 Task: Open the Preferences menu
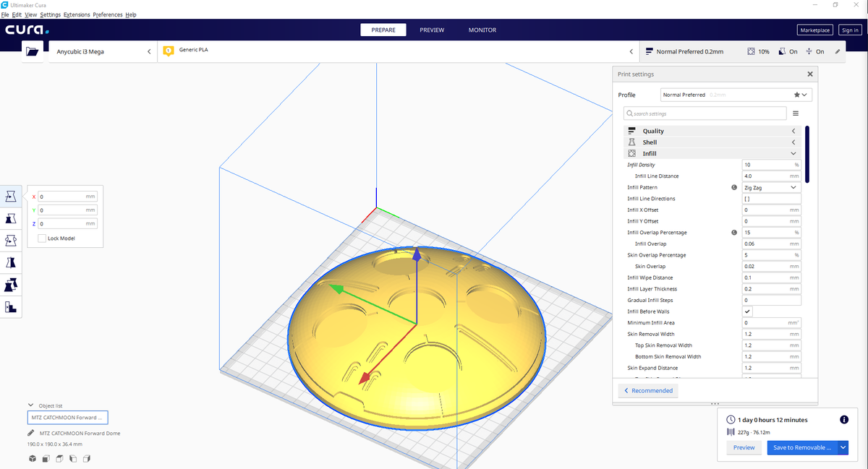click(108, 14)
